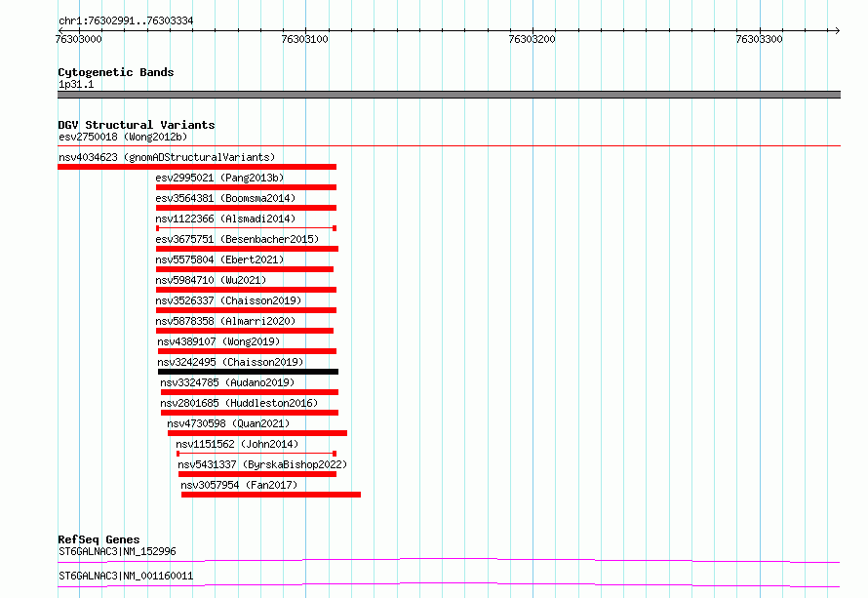Click red bar under nsv3057954 (Fan2017)

(x=271, y=495)
